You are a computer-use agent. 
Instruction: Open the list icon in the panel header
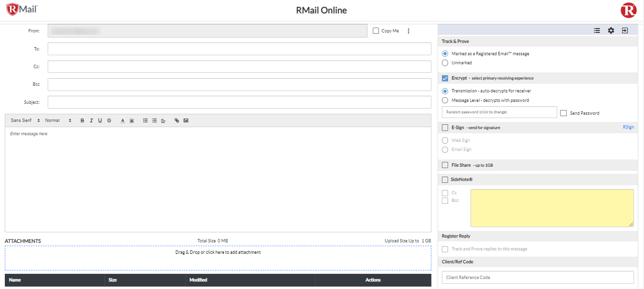pos(597,30)
